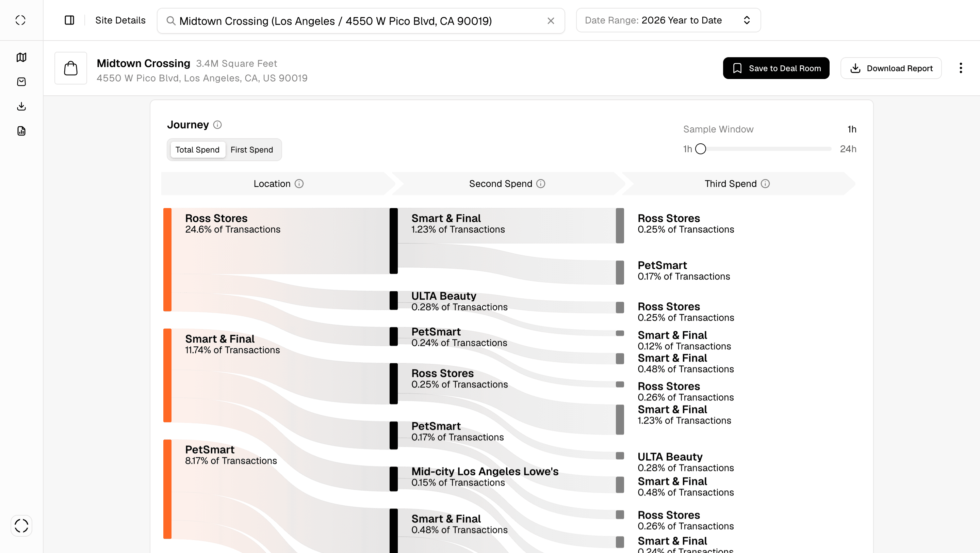Screen dimensions: 980x553
Task: Open the three-dot more options menu
Action: pyautogui.click(x=961, y=68)
